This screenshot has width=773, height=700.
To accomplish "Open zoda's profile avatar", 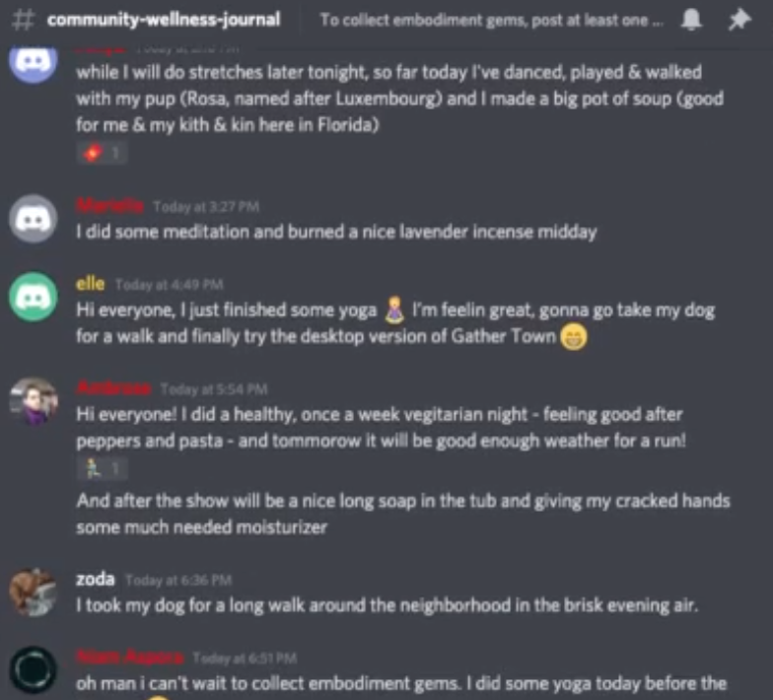I will 34,592.
